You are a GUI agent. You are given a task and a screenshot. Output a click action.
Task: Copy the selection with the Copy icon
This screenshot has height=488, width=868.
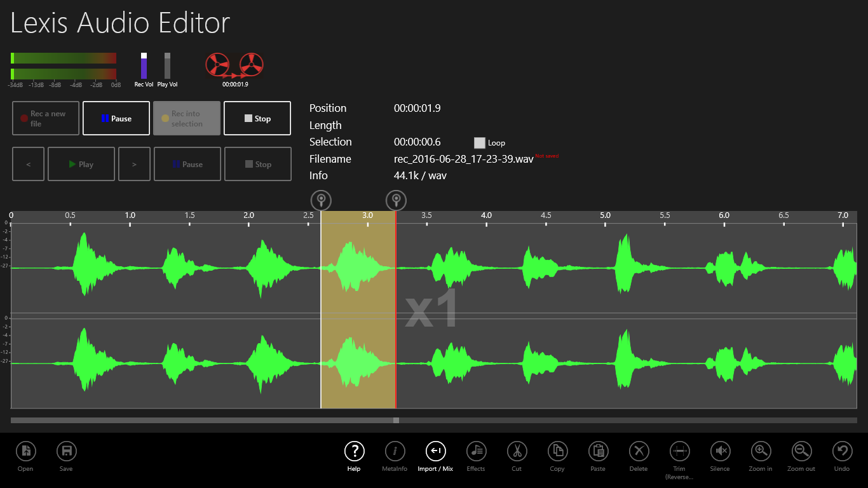[x=557, y=452]
